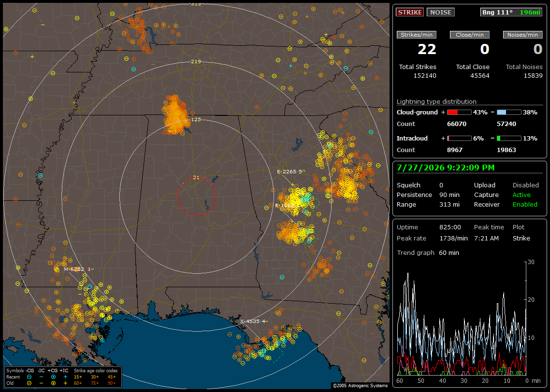The width and height of the screenshot is (550, 392).
Task: Click the Noises/min header
Action: pyautogui.click(x=522, y=35)
